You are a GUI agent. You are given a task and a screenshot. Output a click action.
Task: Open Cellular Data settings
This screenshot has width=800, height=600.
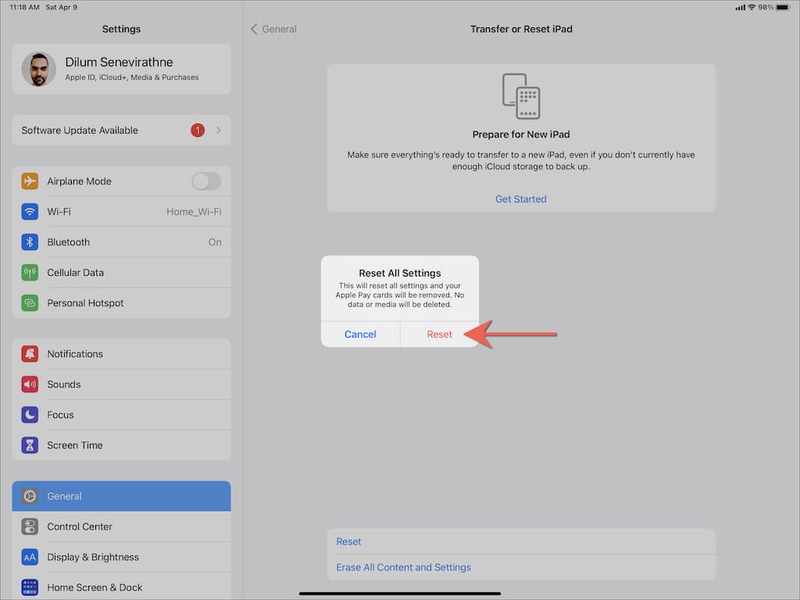[121, 272]
